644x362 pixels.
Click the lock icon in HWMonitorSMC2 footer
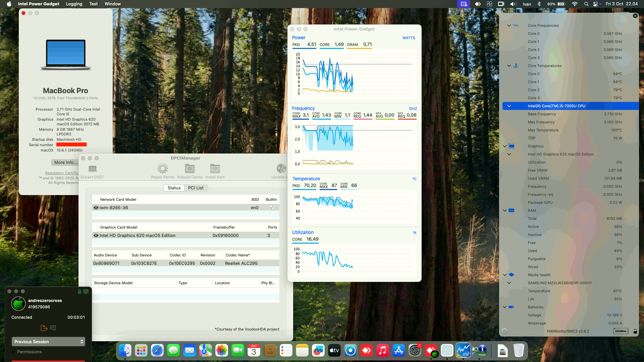pyautogui.click(x=635, y=331)
